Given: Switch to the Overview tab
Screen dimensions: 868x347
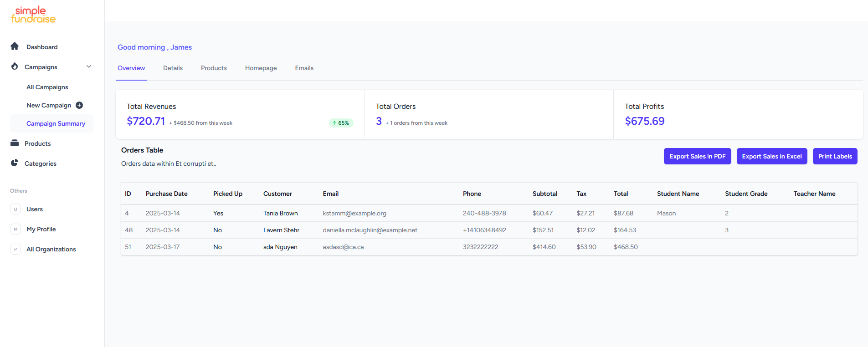Looking at the screenshot, I should tap(131, 68).
